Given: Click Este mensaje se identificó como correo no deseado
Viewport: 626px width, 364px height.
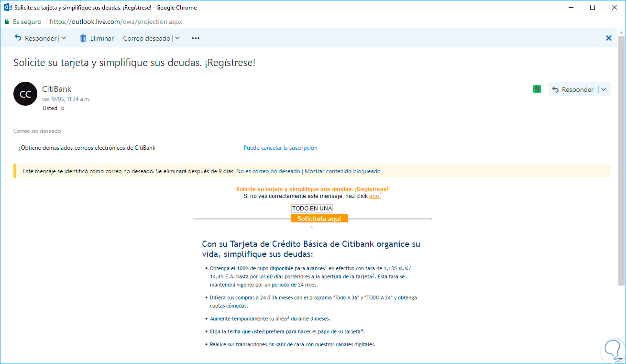Looking at the screenshot, I should click(129, 171).
